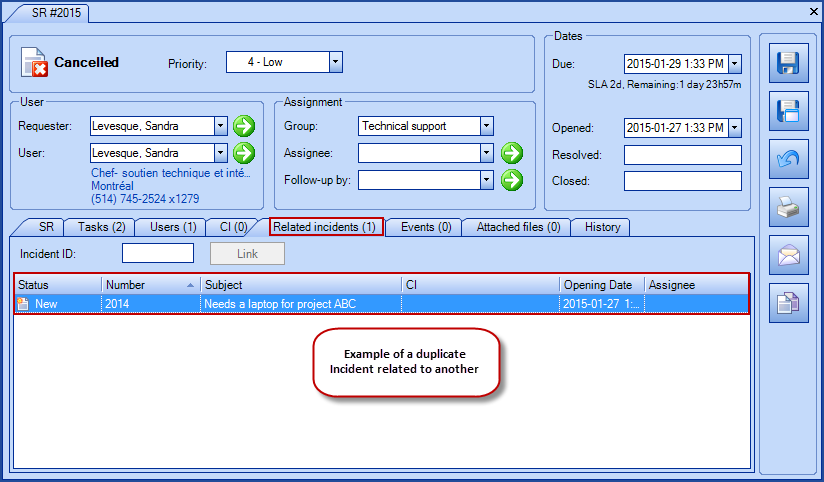The image size is (824, 482).
Task: Click the Email envelope icon
Action: 788,256
